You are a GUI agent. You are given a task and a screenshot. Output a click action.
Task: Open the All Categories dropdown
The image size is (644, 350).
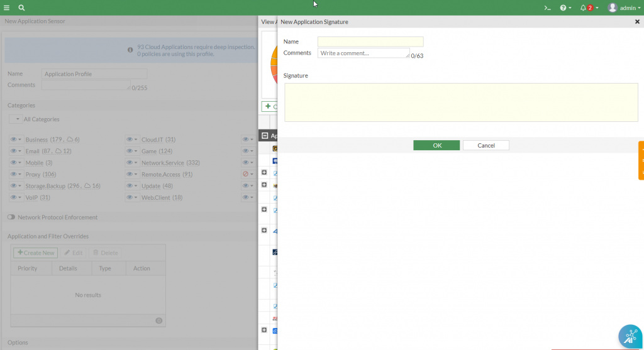[16, 119]
